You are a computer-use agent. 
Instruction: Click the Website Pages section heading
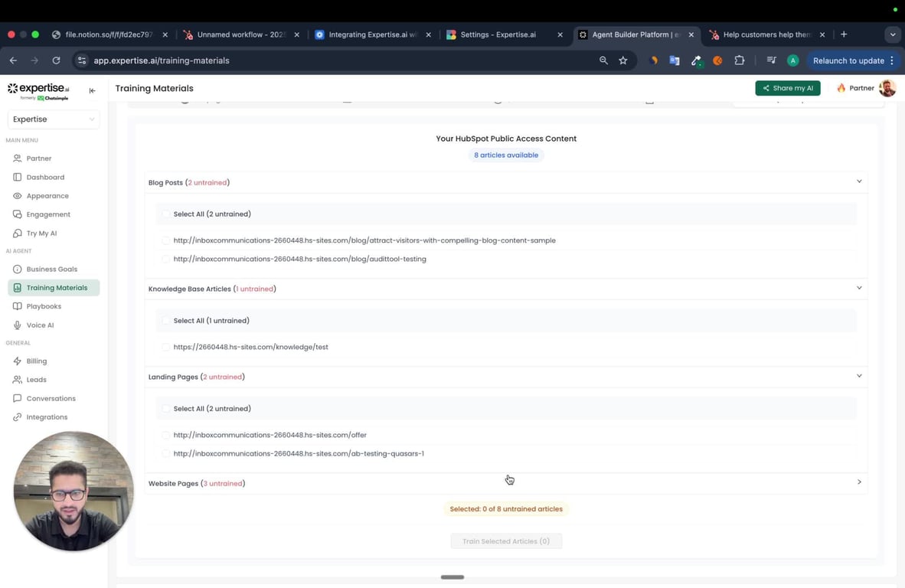point(197,484)
